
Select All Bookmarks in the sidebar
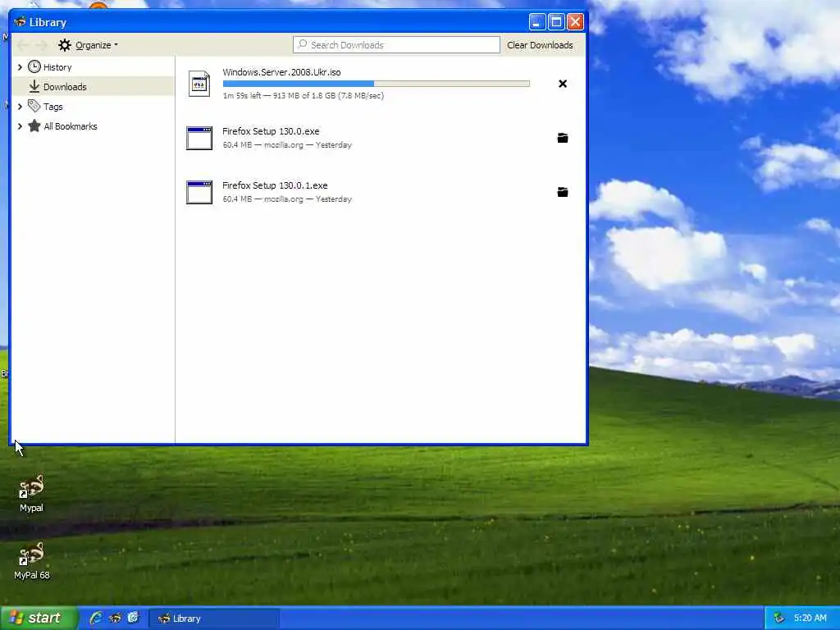coord(94,126)
